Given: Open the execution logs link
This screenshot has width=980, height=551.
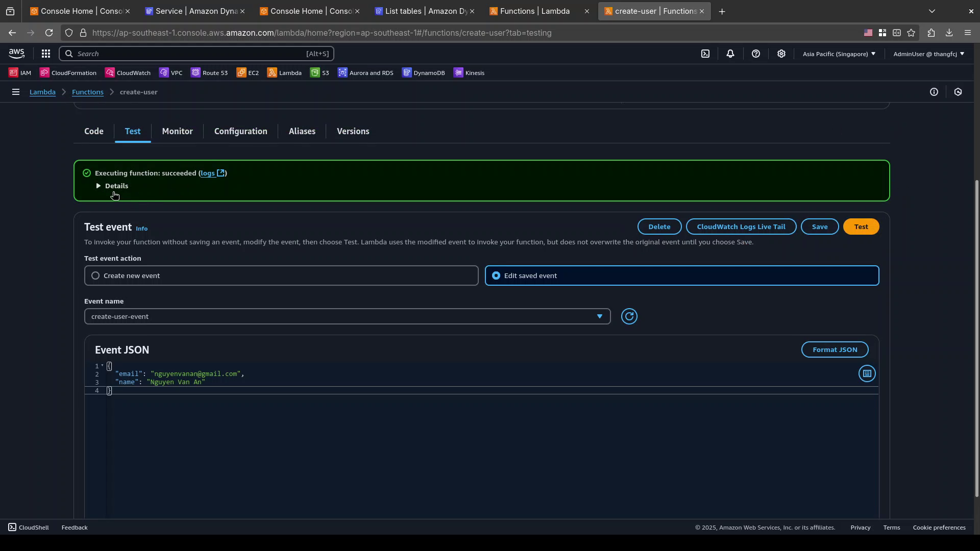Looking at the screenshot, I should pyautogui.click(x=212, y=173).
